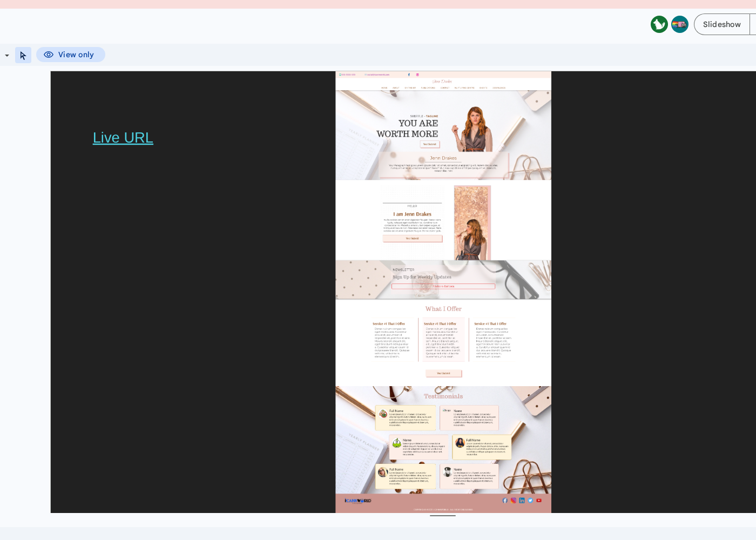
Task: Open the dropdown arrow beside the cursor tool
Action: (x=7, y=56)
